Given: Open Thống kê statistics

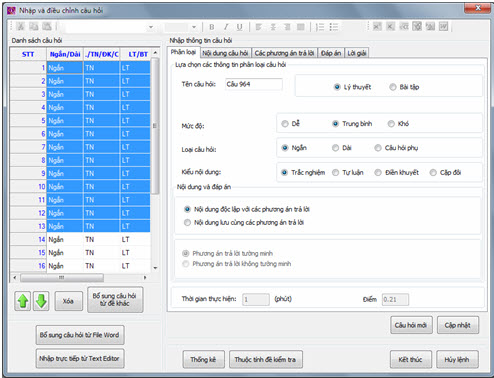Looking at the screenshot, I should 203,359.
